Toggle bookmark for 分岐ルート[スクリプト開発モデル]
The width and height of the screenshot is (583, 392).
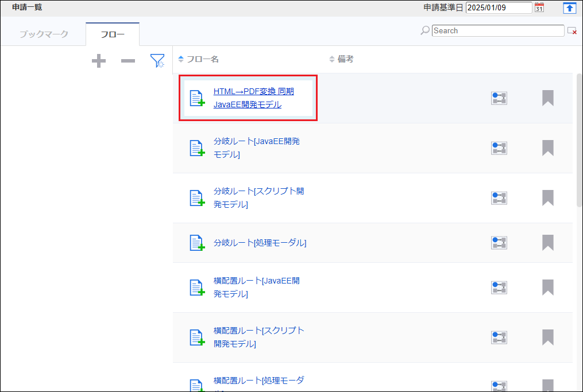547,198
